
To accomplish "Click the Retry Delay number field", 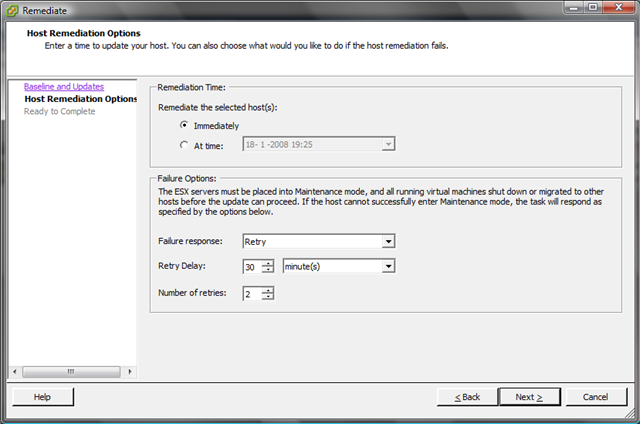I will (251, 266).
